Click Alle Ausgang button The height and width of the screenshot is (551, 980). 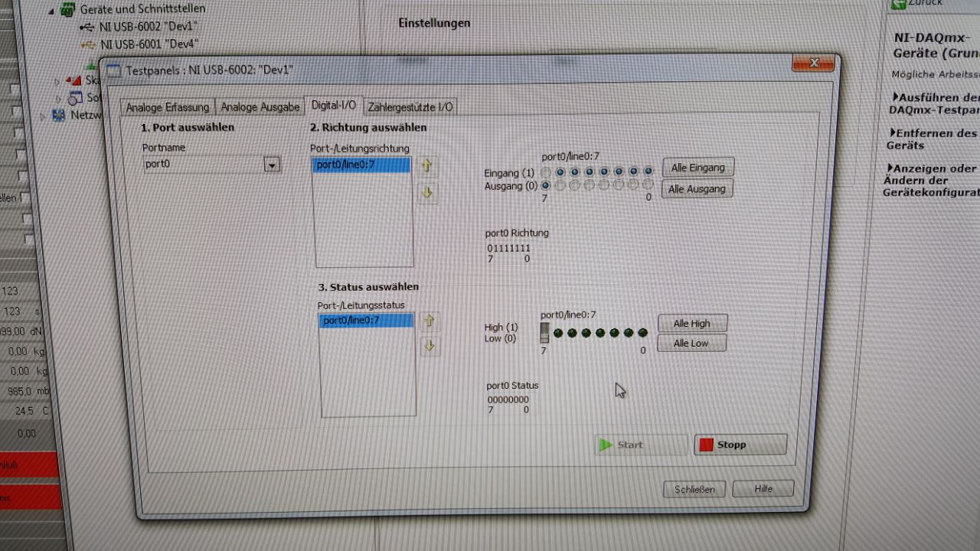click(x=697, y=189)
